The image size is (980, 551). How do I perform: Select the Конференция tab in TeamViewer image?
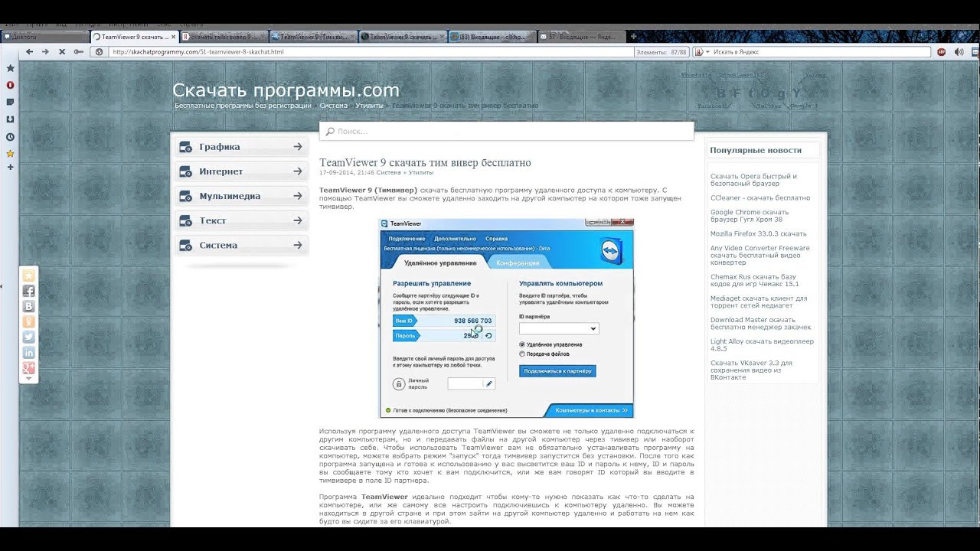coord(518,263)
